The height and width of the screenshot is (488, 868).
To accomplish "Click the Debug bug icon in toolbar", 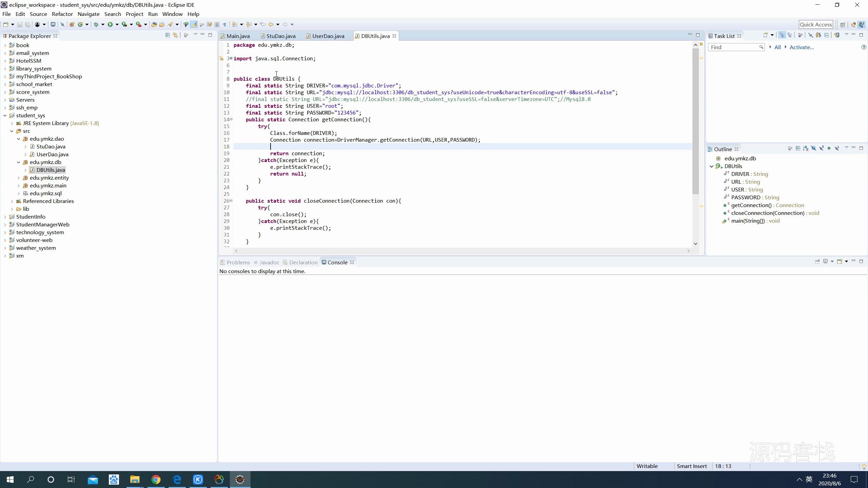I will (96, 24).
